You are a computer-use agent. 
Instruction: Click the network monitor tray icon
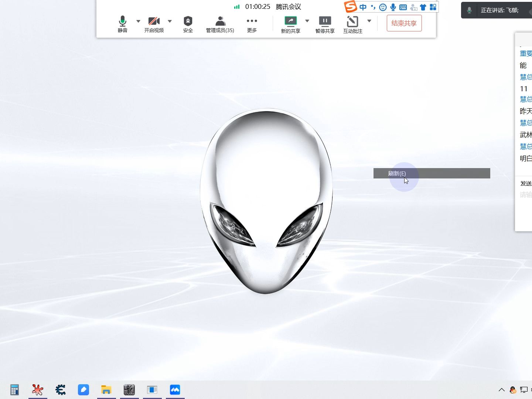[524, 390]
